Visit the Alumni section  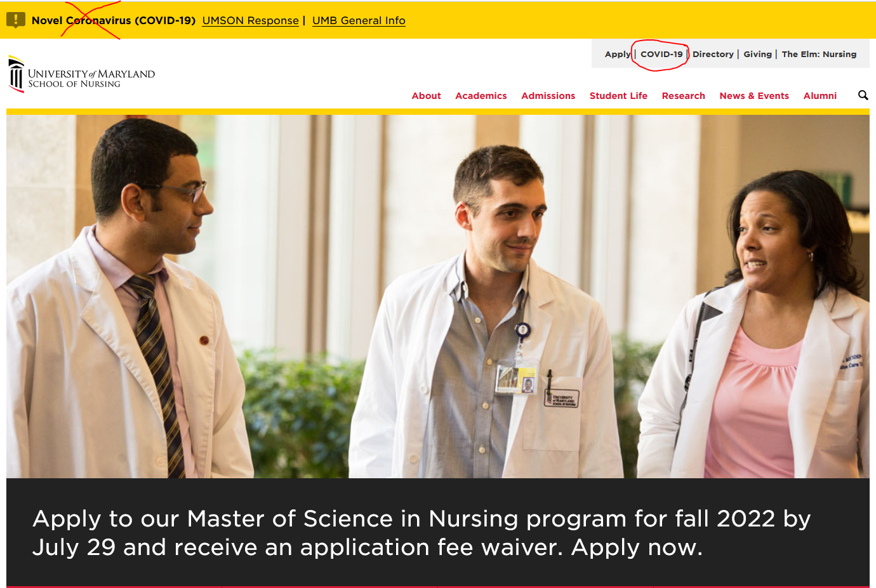tap(820, 96)
